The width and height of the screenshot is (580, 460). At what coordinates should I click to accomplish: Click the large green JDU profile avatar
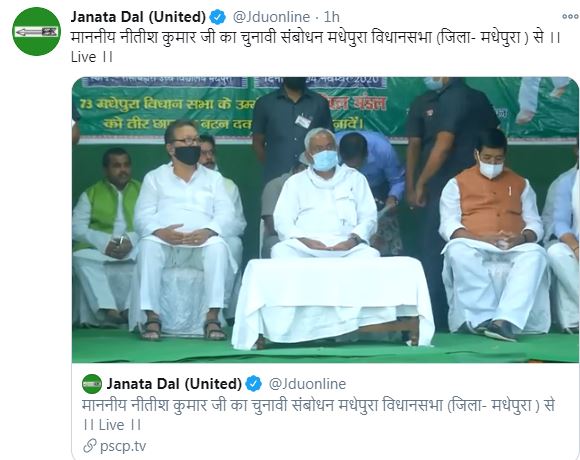point(36,31)
